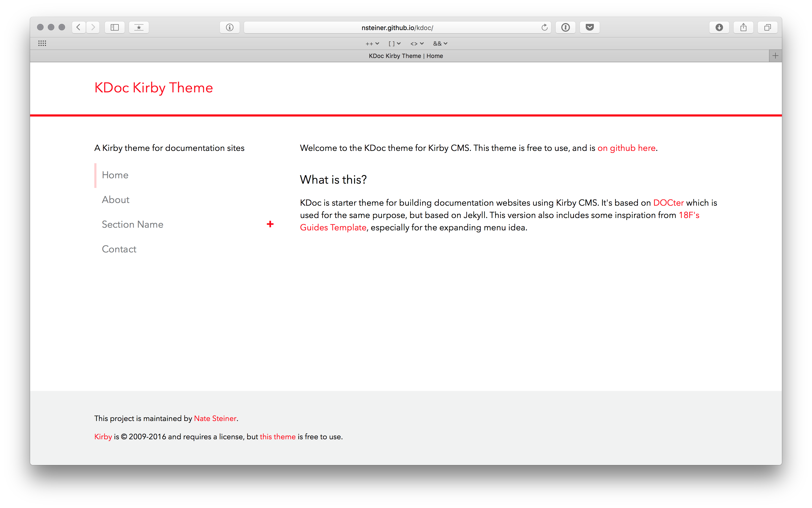
Task: Click the star Top Sites toolbar button
Action: tap(139, 27)
